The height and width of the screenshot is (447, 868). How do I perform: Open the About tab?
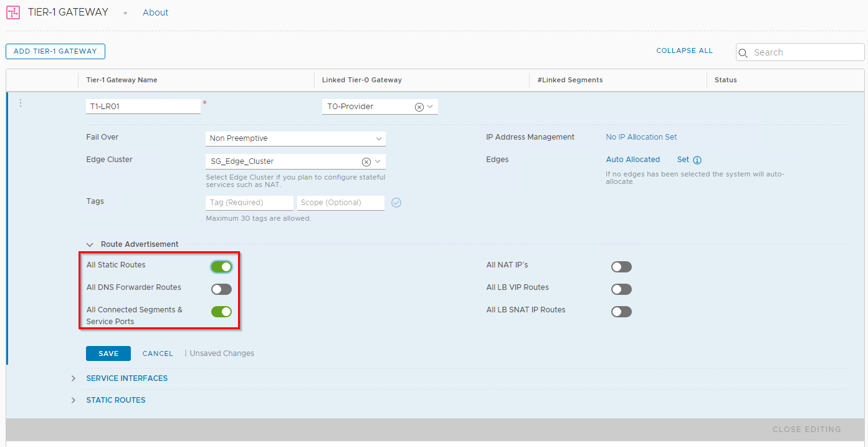(x=155, y=12)
